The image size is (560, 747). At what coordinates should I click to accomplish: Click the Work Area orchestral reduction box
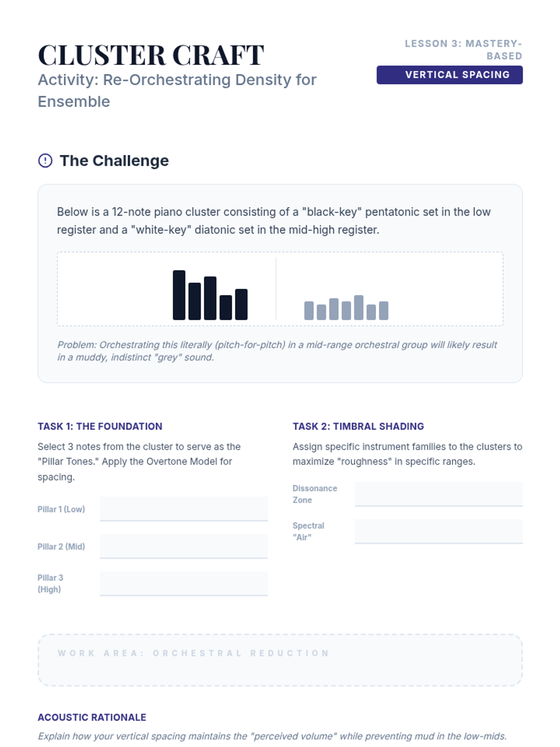tap(280, 660)
